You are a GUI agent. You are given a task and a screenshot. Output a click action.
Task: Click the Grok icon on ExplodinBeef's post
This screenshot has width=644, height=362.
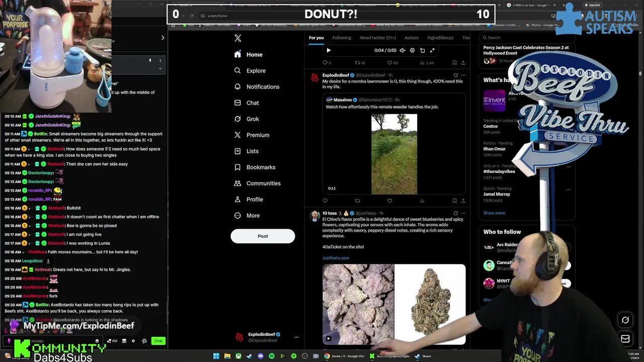tap(455, 75)
